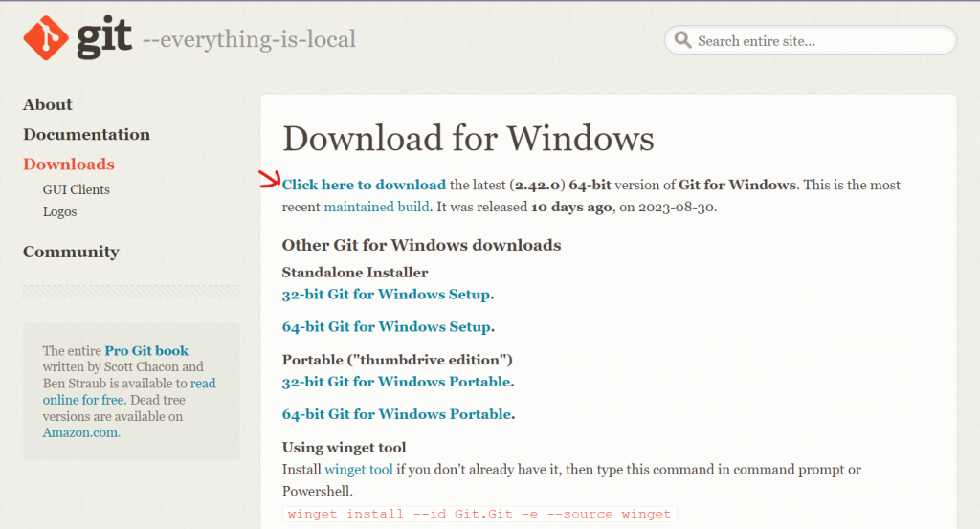This screenshot has width=980, height=529.
Task: Click the 'Click here to download' link
Action: point(364,185)
